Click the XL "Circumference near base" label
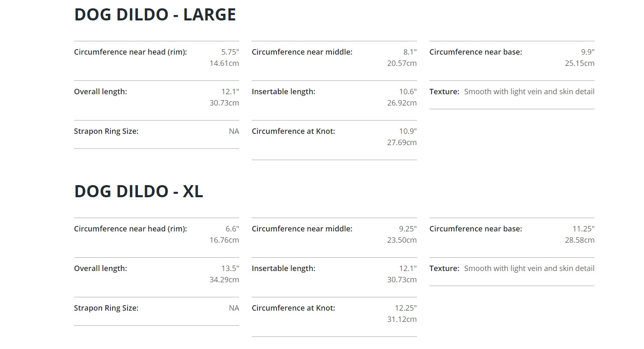644x349 pixels. (x=476, y=229)
